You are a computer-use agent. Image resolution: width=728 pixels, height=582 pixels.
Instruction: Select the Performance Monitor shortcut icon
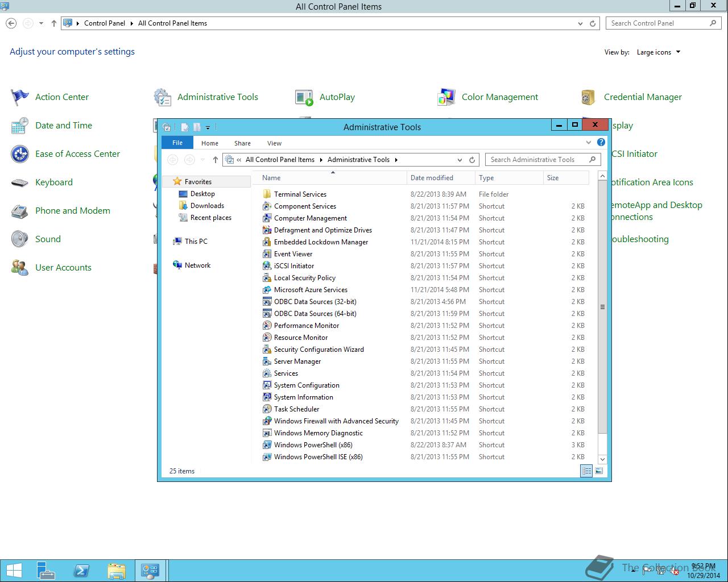click(x=267, y=326)
